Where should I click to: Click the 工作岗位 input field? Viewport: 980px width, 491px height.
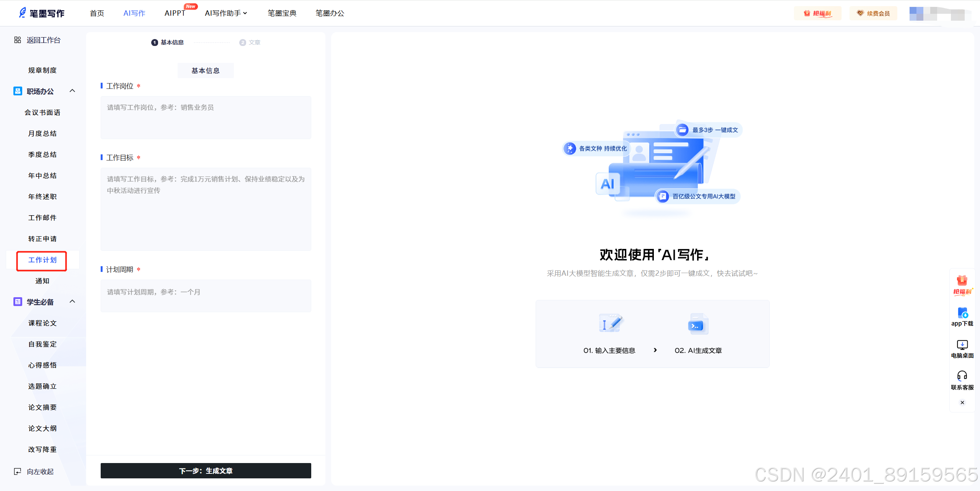(206, 117)
